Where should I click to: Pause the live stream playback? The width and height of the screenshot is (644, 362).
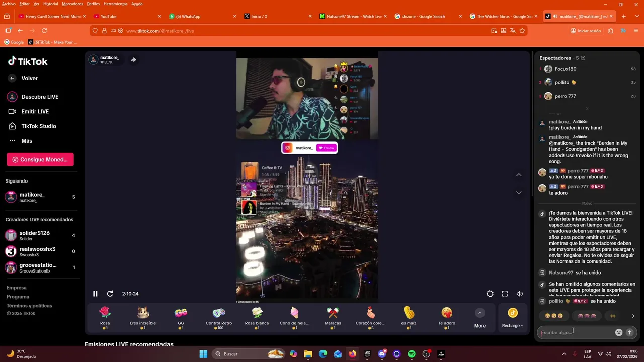click(x=95, y=294)
